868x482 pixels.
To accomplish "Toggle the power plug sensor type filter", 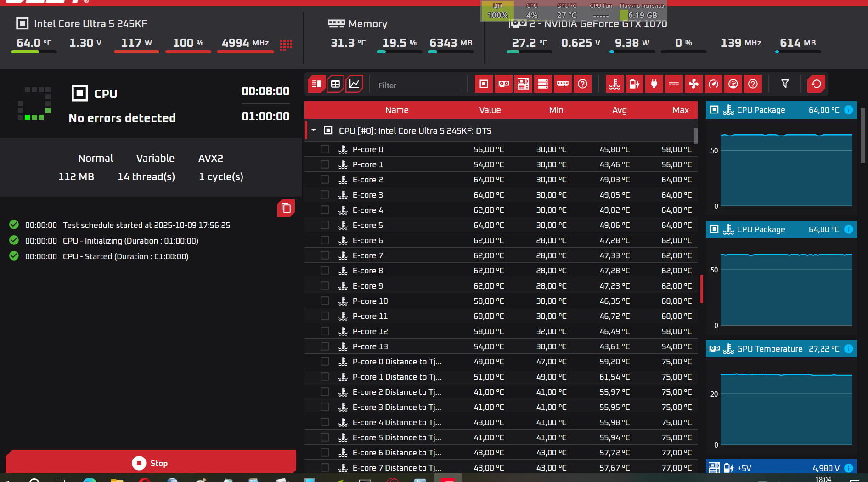I will click(x=654, y=84).
